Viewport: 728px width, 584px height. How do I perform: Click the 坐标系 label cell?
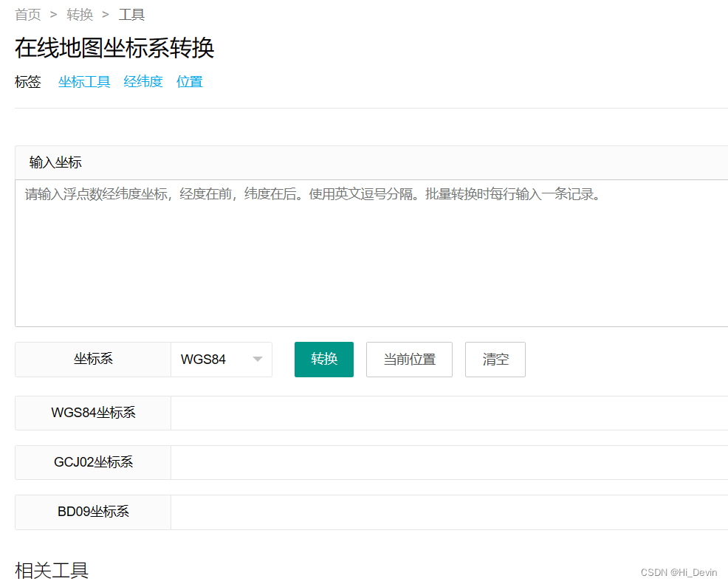click(93, 360)
